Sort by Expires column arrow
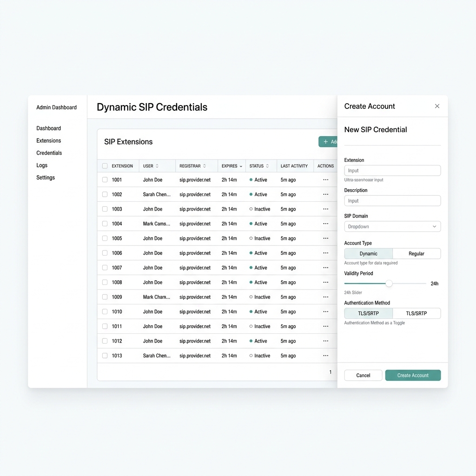476x476 pixels. [241, 166]
